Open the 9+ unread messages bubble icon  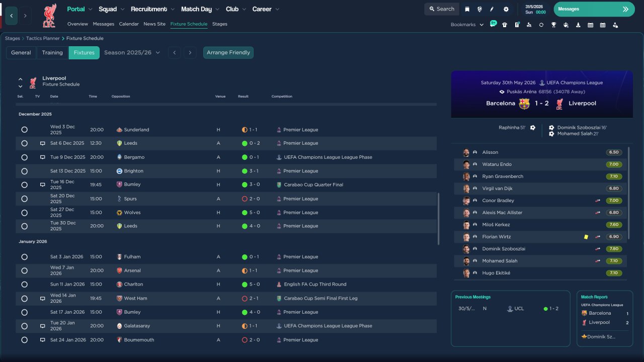[x=493, y=24]
